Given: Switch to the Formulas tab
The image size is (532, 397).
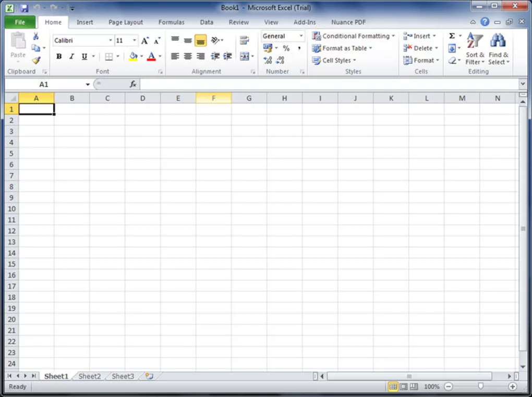Looking at the screenshot, I should click(x=172, y=22).
